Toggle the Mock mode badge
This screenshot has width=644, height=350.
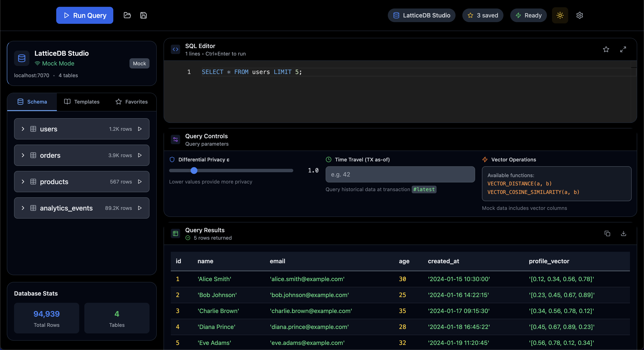(139, 63)
